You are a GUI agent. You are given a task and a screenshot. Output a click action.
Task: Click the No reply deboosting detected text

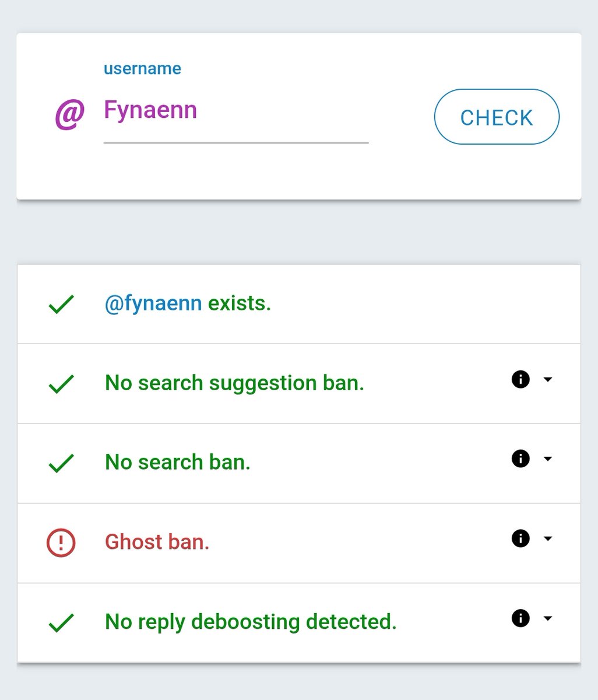(251, 622)
